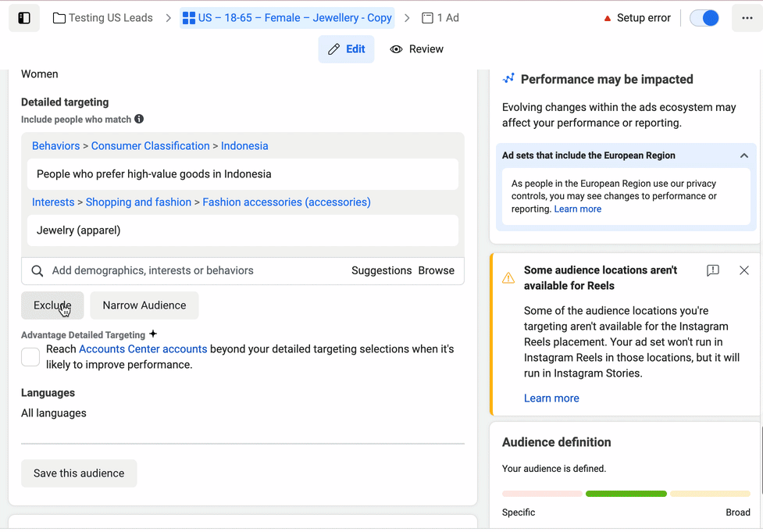Switch to the Edit tab
Image resolution: width=763 pixels, height=532 pixels.
click(x=346, y=49)
